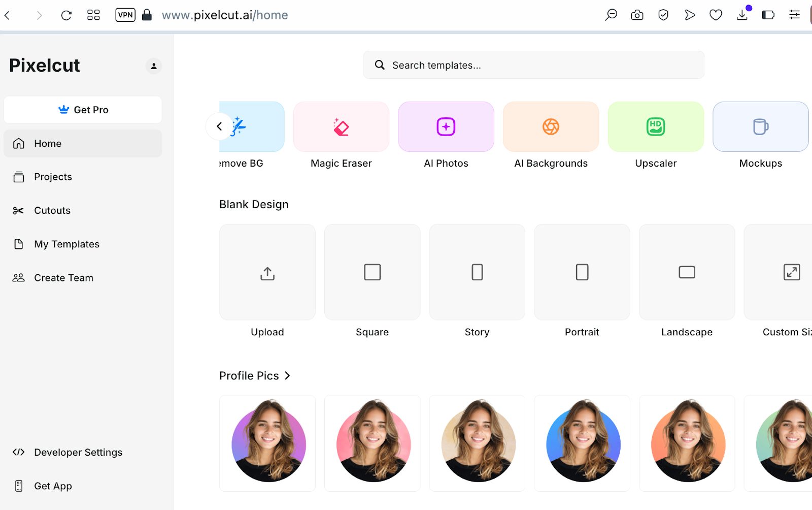Open the tab grid view icon
The height and width of the screenshot is (510, 812).
[93, 15]
